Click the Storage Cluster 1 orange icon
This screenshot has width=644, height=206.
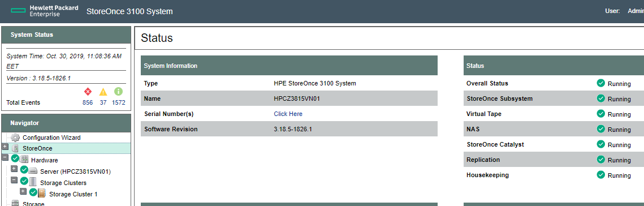41,193
